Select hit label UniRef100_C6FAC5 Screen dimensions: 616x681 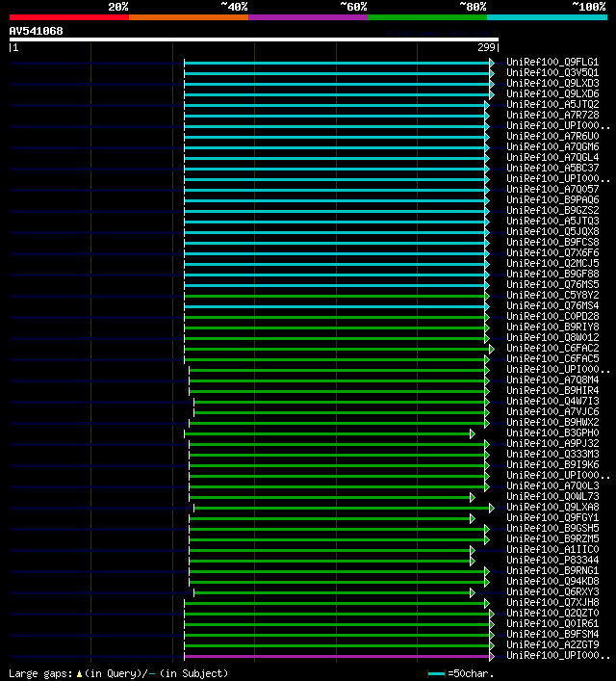coord(552,358)
